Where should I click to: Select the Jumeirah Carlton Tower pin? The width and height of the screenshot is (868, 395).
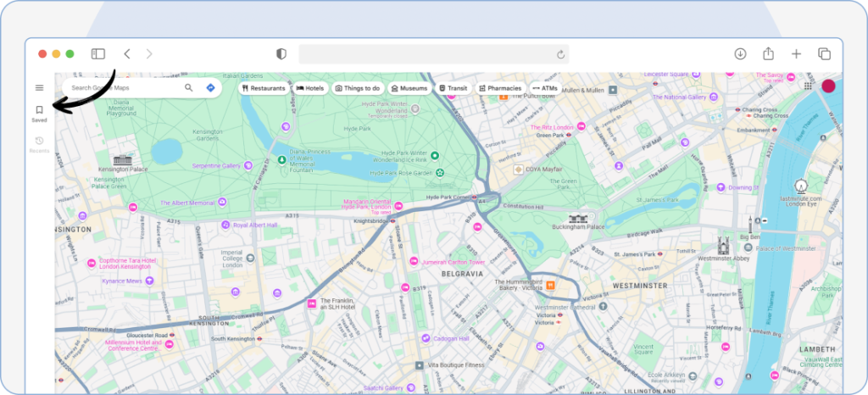[414, 261]
